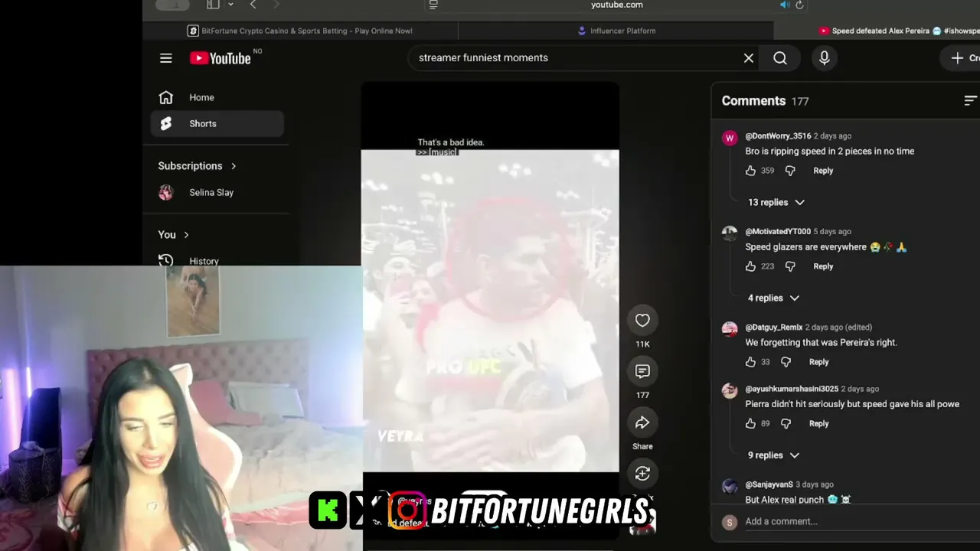Focus the youtube.com address bar
This screenshot has height=551, width=980.
[616, 5]
